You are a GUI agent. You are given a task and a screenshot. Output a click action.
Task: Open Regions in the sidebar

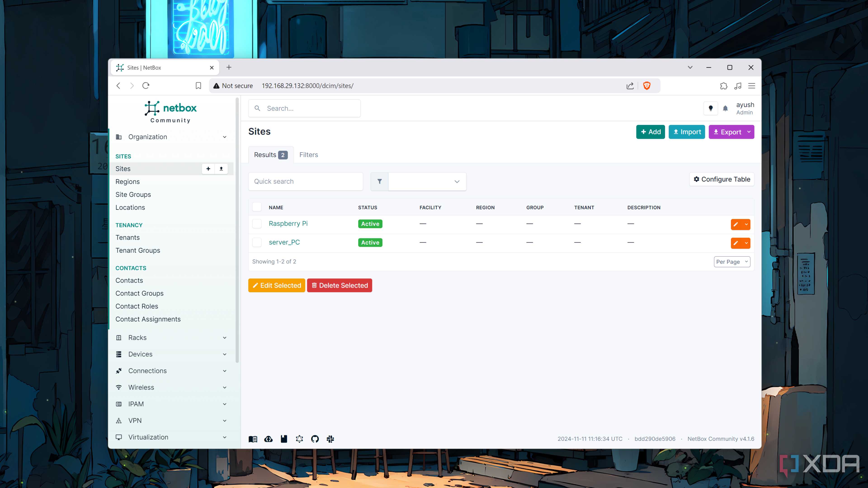pyautogui.click(x=127, y=181)
